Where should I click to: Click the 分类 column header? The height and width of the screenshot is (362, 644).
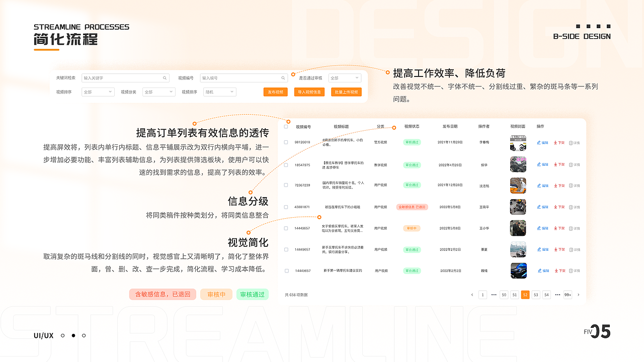point(381,127)
